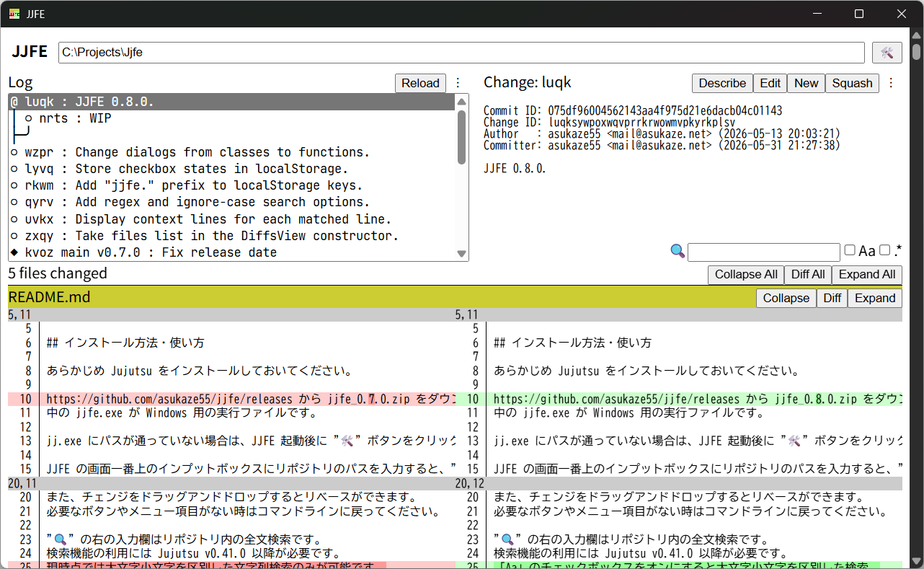
Task: Reload the log
Action: 420,83
